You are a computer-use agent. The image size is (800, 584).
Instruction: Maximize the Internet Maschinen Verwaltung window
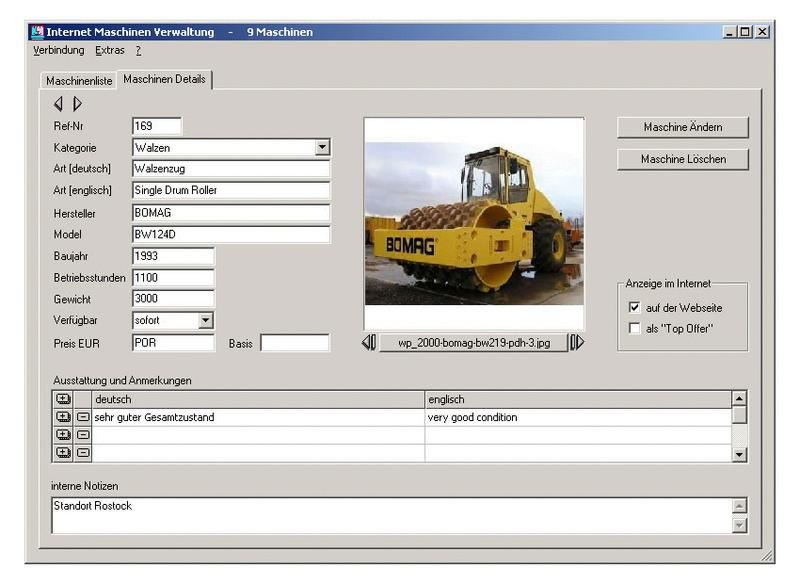[x=745, y=32]
